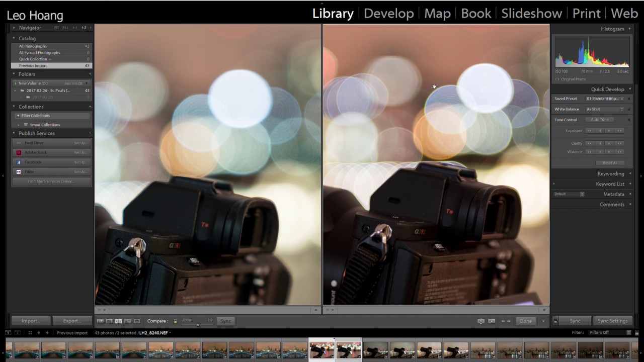Switch to Survey view icon
The width and height of the screenshot is (644, 362).
click(127, 321)
